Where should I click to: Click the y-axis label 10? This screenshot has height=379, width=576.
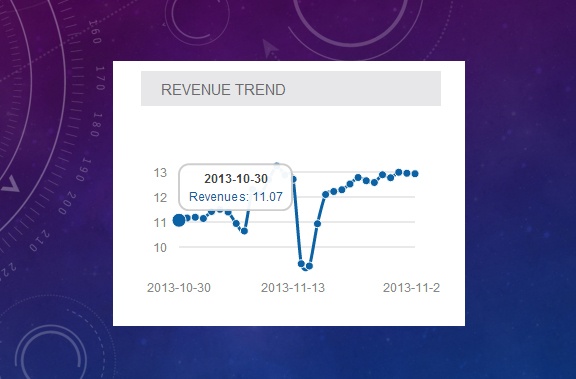160,248
